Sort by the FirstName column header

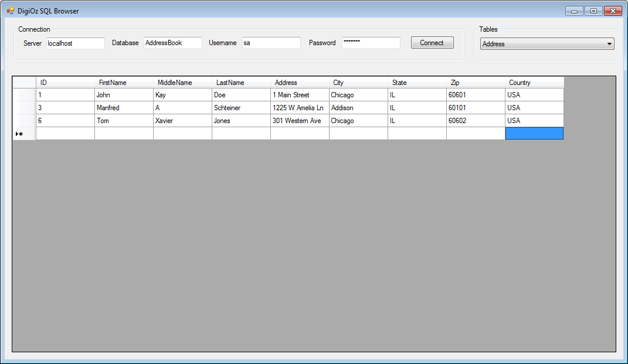(x=124, y=83)
